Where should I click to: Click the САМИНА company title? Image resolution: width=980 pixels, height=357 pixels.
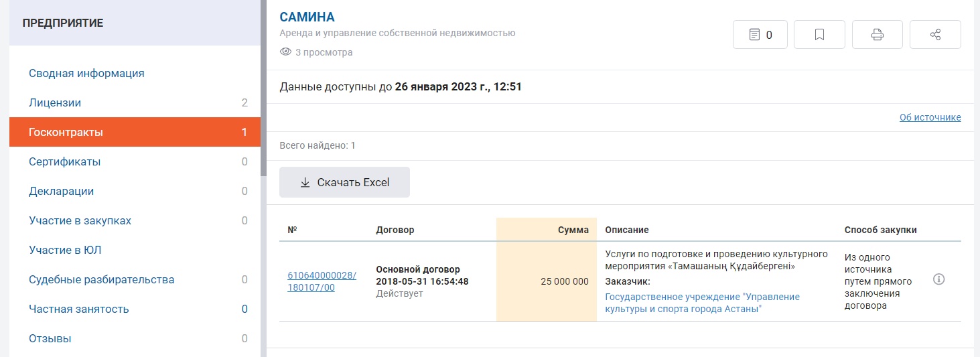click(307, 17)
